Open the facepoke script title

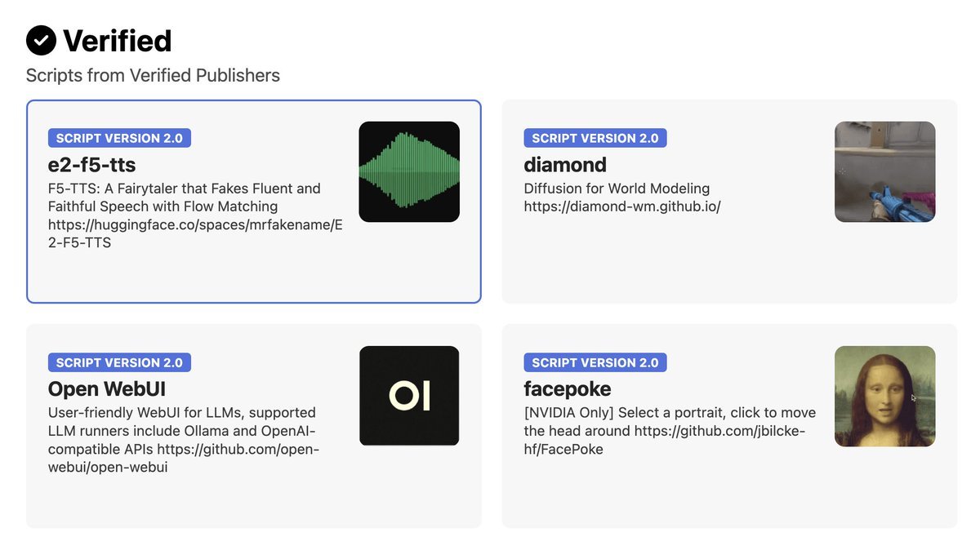567,388
